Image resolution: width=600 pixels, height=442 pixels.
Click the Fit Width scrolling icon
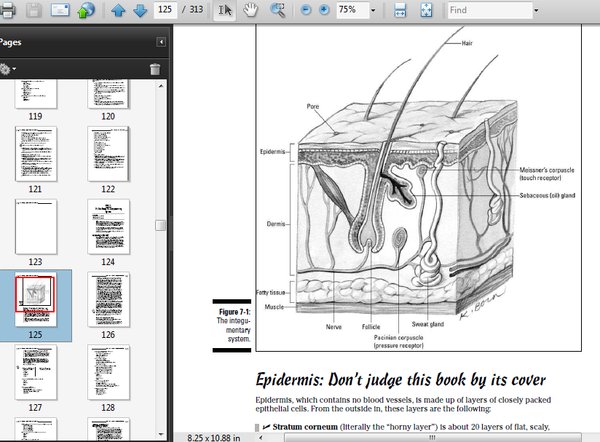399,10
